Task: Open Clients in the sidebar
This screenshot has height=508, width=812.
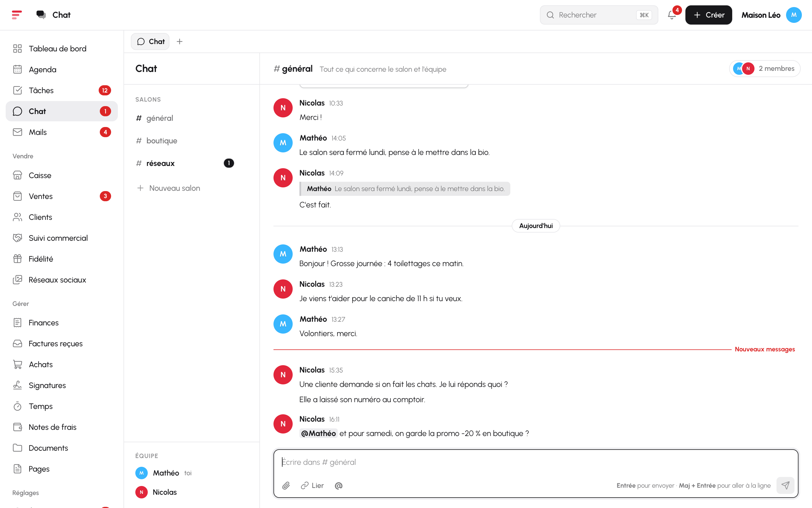Action: point(62,217)
